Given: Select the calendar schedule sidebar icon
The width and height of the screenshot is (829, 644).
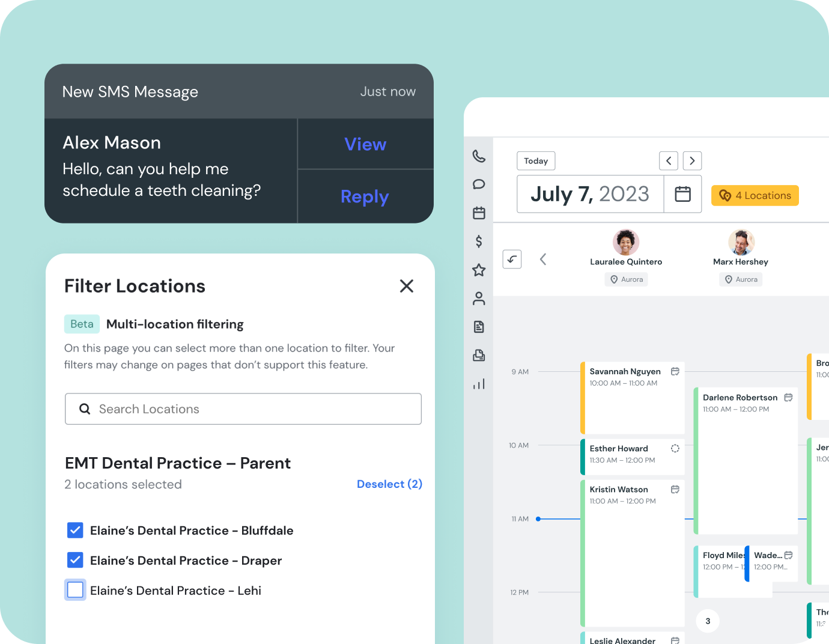Looking at the screenshot, I should pyautogui.click(x=479, y=213).
